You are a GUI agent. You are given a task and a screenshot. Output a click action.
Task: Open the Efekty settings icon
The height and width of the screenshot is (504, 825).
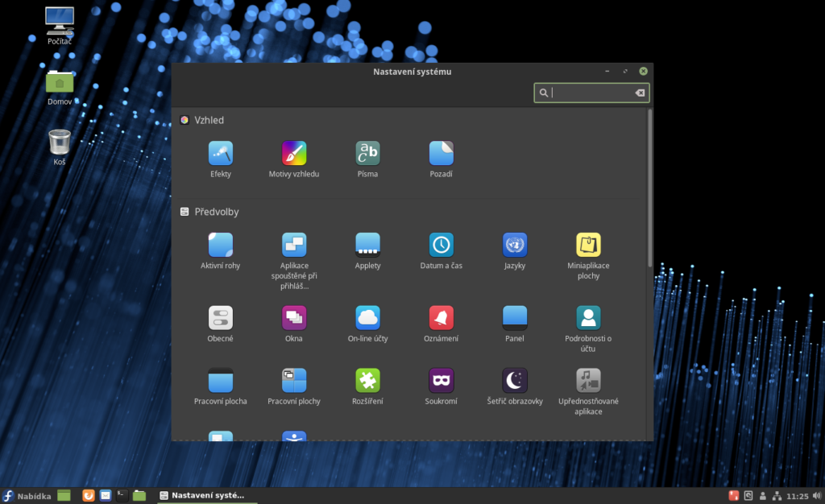[221, 155]
